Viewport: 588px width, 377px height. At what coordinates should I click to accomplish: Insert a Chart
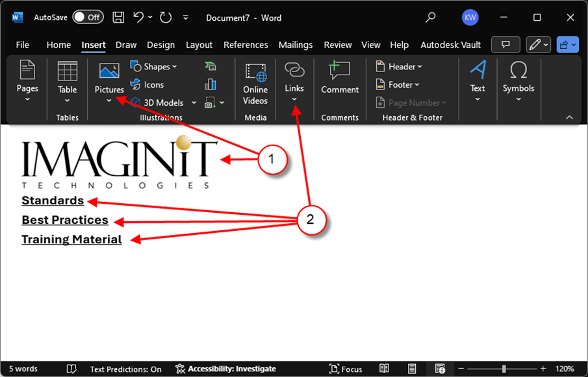(x=211, y=84)
